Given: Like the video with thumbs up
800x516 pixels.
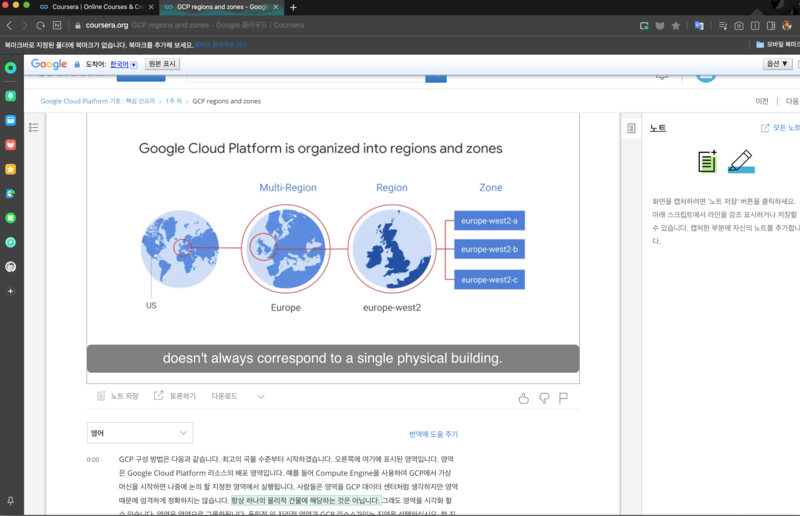Looking at the screenshot, I should click(523, 398).
